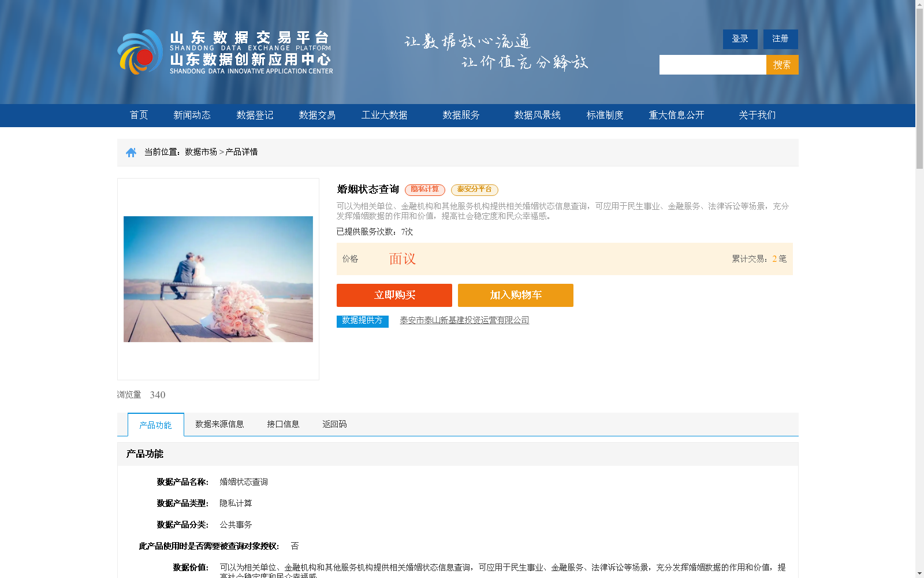Click the 加入购物车 add to cart button
924x578 pixels.
[x=516, y=295]
